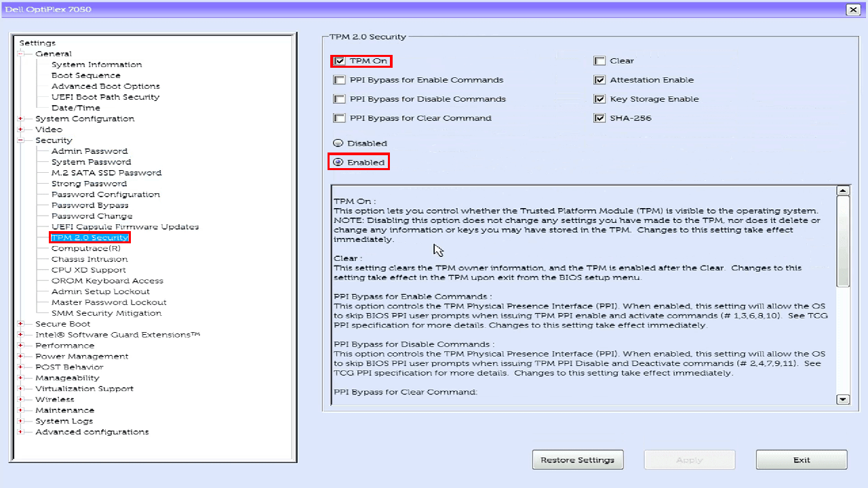Enable PPI Bypass for Clear Command checkbox
Viewport: 868px width, 488px height.
click(x=340, y=118)
